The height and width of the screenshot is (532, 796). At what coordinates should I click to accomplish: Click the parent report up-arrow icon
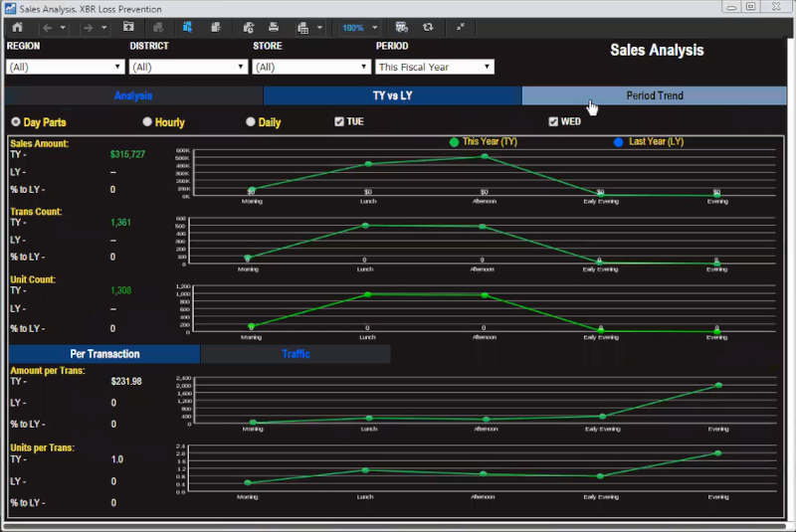coord(128,28)
